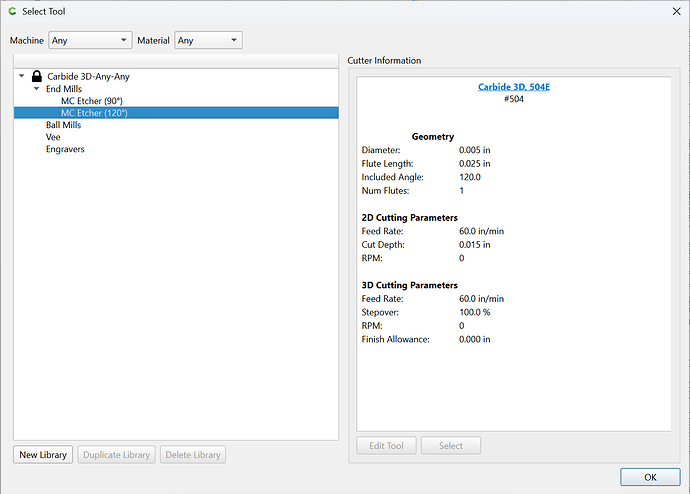Select the Vee category
Viewport: 690px width, 494px height.
(53, 137)
